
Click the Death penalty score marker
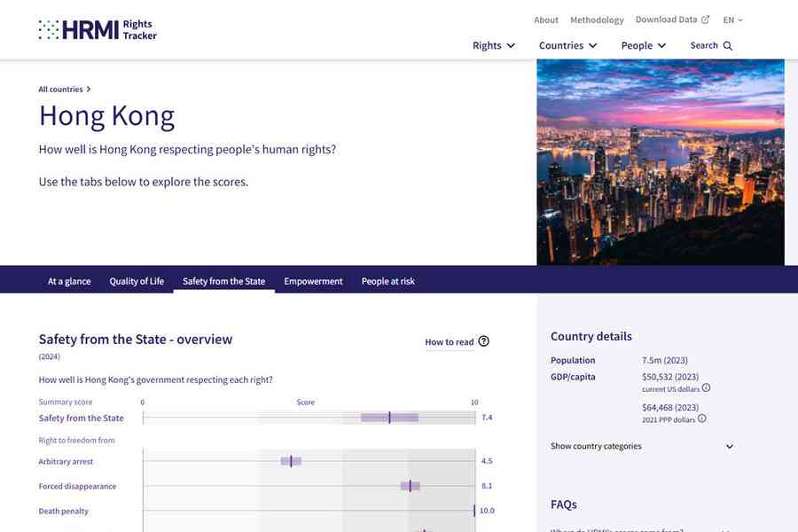(x=474, y=510)
